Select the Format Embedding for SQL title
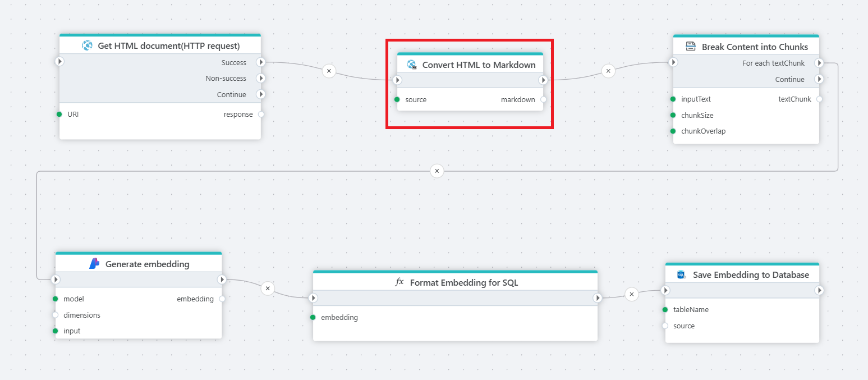This screenshot has height=380, width=868. 463,282
